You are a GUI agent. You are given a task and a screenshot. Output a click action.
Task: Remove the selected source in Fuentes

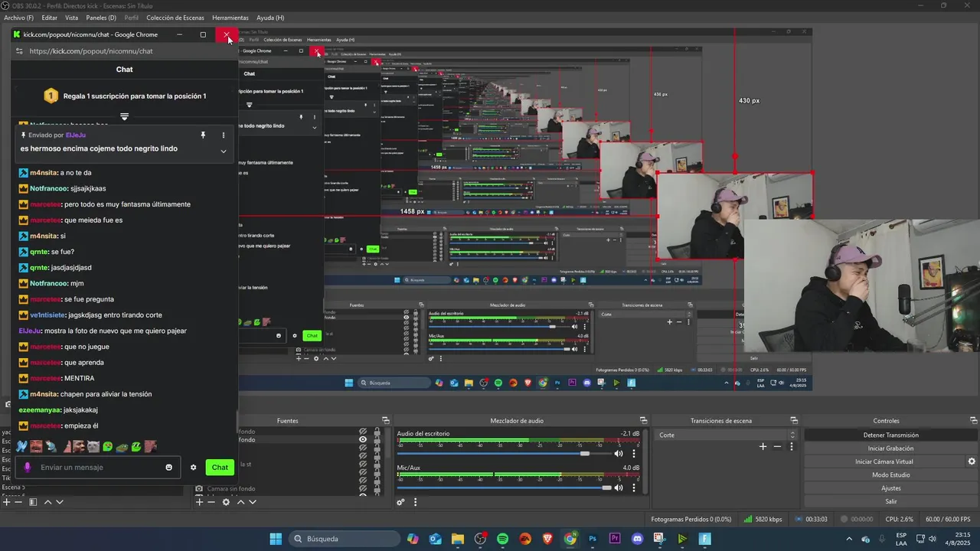[x=211, y=502]
